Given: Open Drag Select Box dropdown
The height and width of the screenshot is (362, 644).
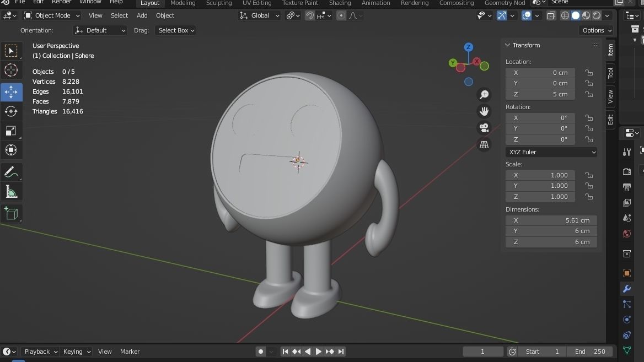Looking at the screenshot, I should 175,30.
